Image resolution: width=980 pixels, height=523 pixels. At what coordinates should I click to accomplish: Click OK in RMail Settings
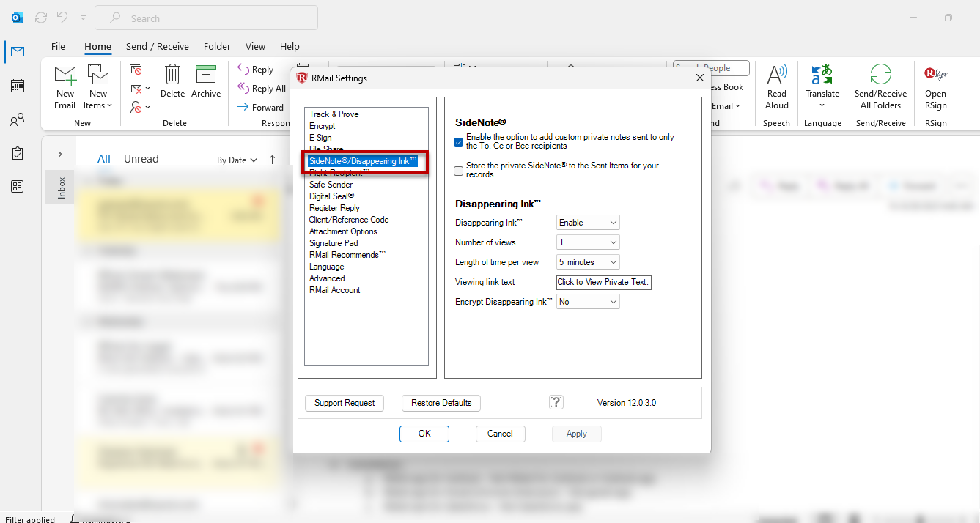tap(424, 434)
